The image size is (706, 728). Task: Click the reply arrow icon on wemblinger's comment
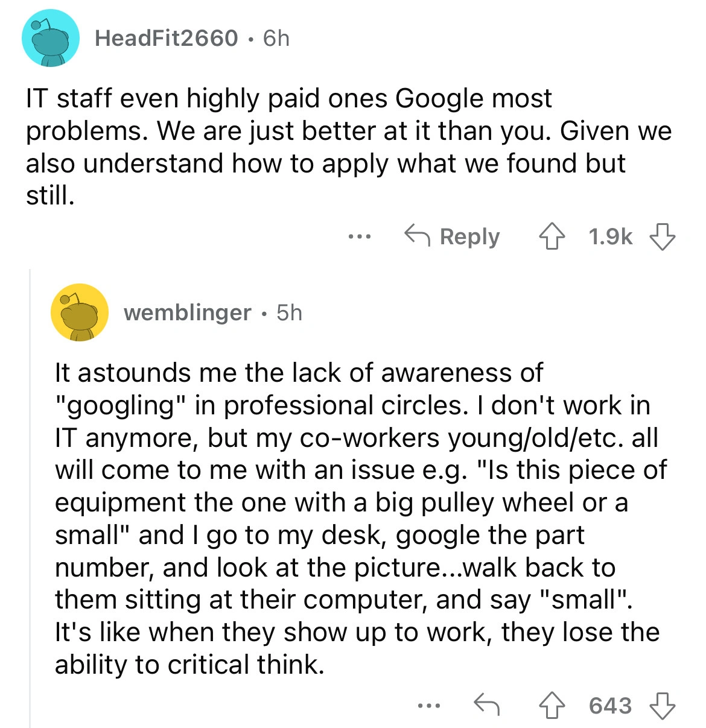486,704
